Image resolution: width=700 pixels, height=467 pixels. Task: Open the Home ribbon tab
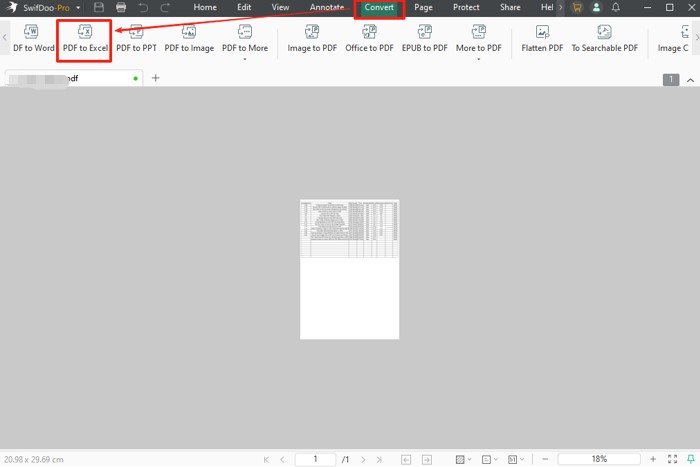pyautogui.click(x=205, y=7)
